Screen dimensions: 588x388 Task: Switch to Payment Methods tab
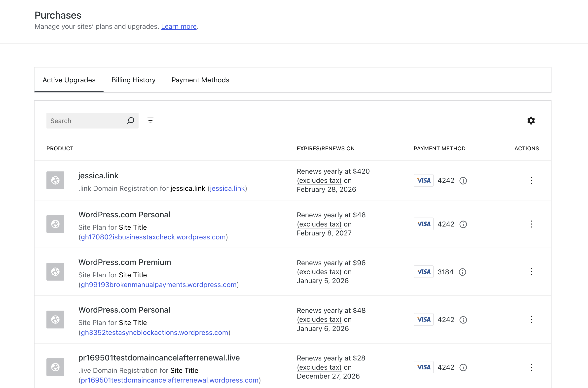pos(200,80)
